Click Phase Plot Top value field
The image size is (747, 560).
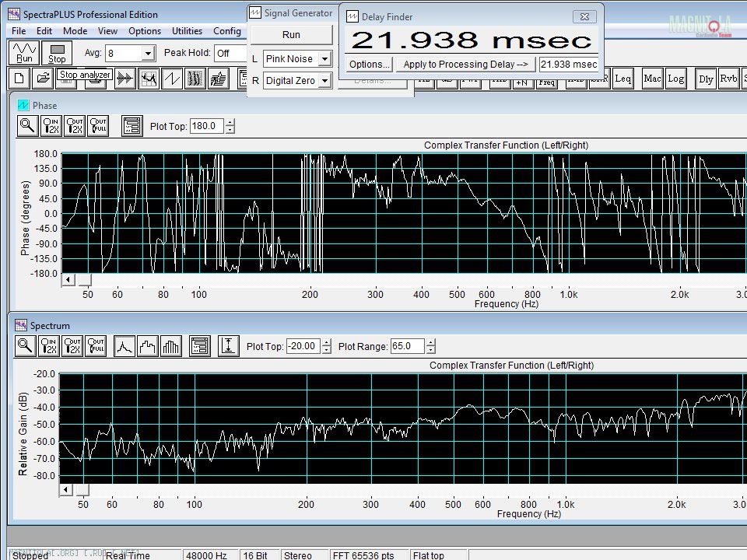[207, 126]
